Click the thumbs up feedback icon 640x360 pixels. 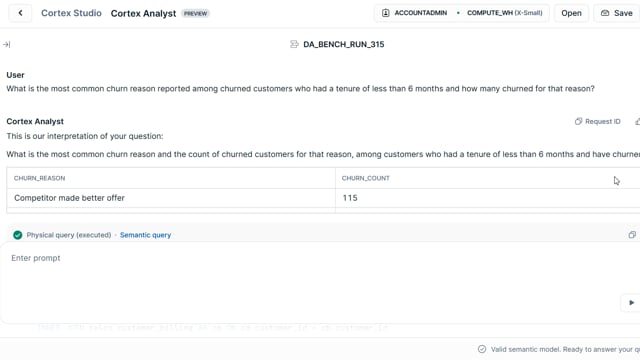click(637, 121)
